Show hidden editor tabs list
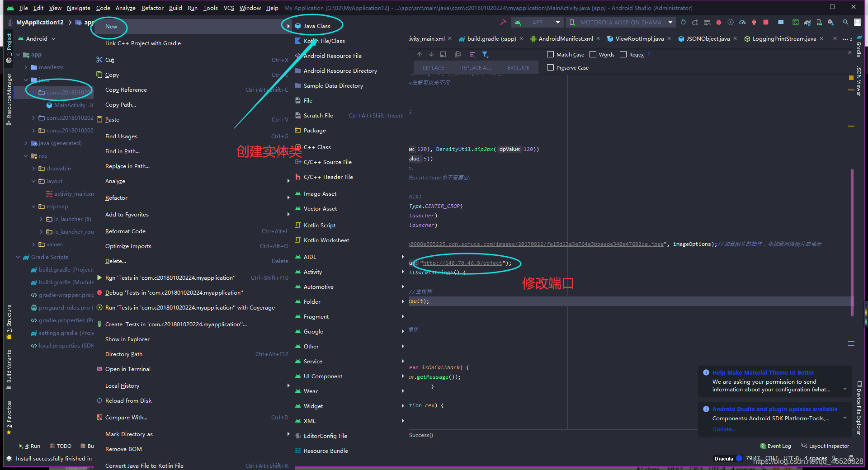868x470 pixels. click(846, 39)
